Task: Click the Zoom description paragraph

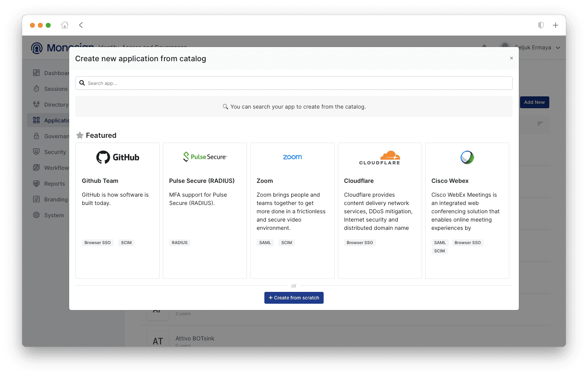Action: (x=291, y=211)
